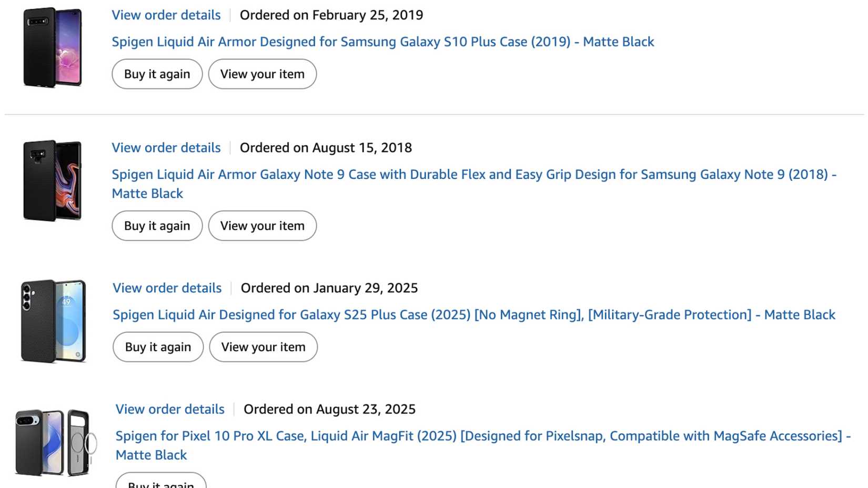
Task: View order details for February 25, 2019 order
Action: (x=166, y=15)
